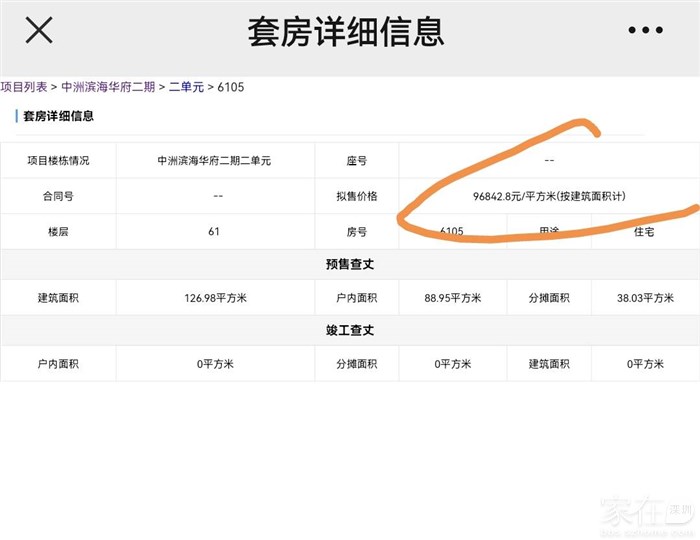Screen dimensions: 700x540
Task: Open the three-dot more options menu
Action: [645, 31]
